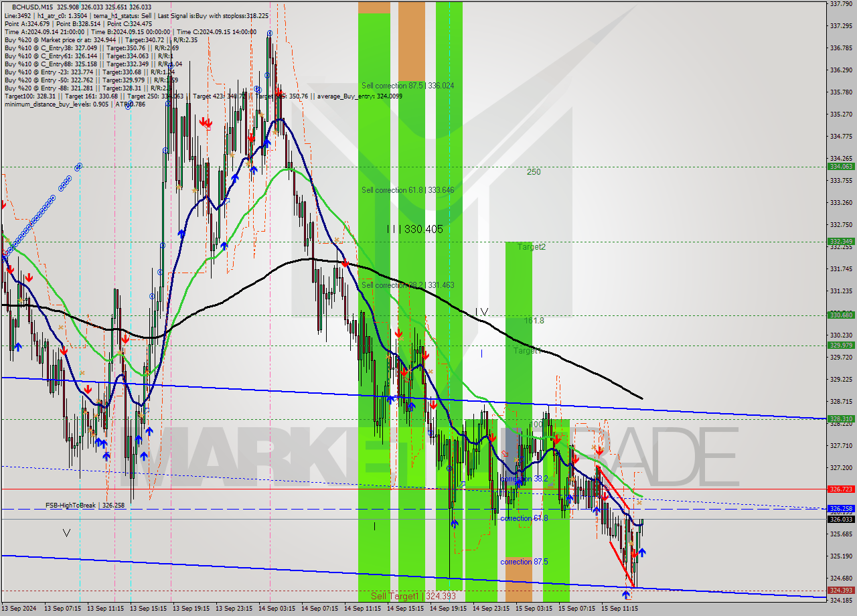The height and width of the screenshot is (616, 857).
Task: Click the '15 Sep 07:15' time axis label
Action: [576, 609]
